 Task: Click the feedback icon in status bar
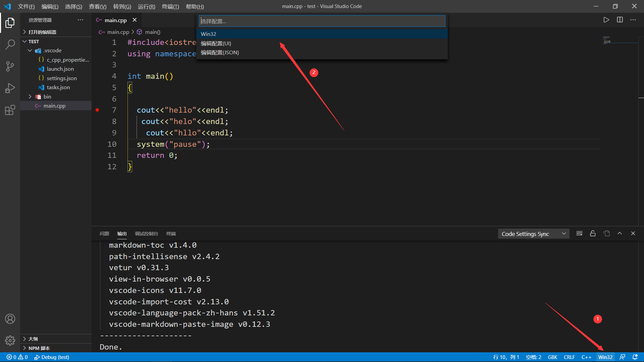tap(622, 357)
